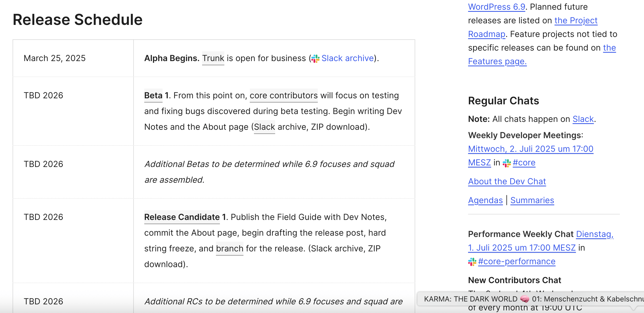Click the brain emoji in the media tooltip
Screen dimensions: 644x313
pyautogui.click(x=525, y=299)
